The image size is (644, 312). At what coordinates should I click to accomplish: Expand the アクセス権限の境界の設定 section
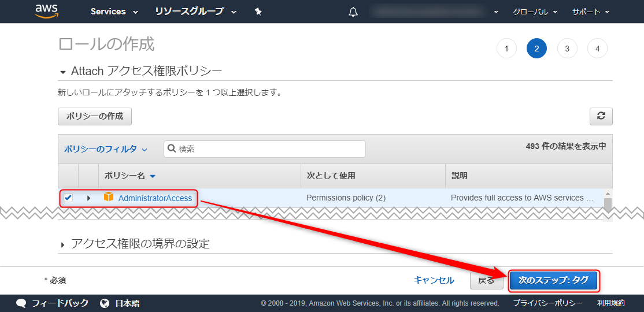pyautogui.click(x=135, y=244)
